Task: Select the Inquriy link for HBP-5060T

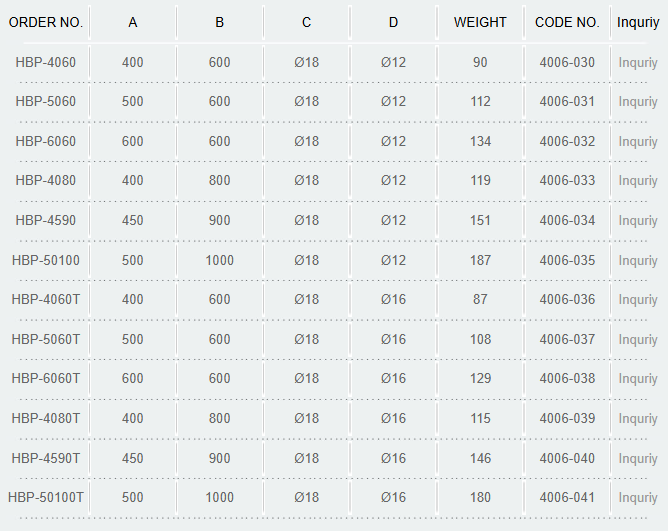Action: 638,340
